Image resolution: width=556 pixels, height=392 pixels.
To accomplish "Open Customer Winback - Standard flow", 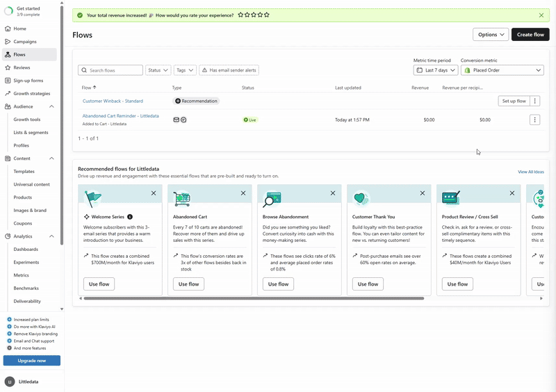I will [x=113, y=101].
